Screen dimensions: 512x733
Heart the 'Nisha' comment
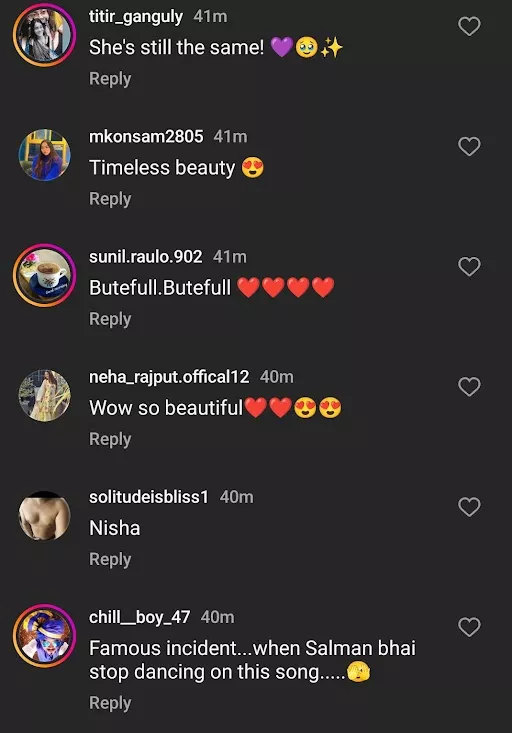click(x=469, y=507)
